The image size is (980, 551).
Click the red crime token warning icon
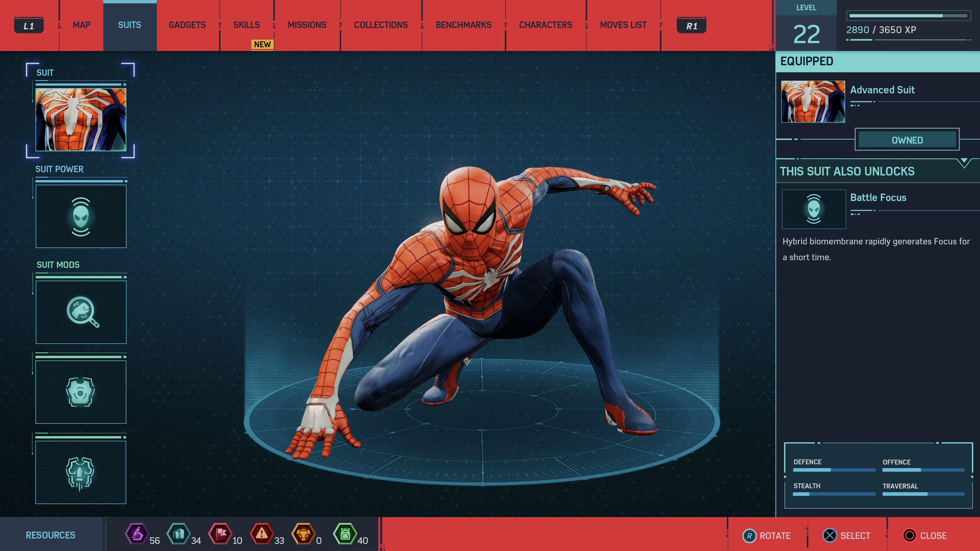[x=262, y=533]
